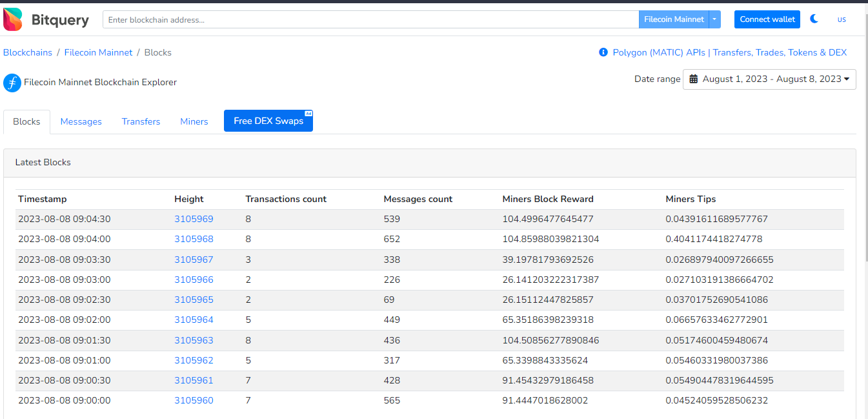Click the Miners Tips column header
This screenshot has height=419, width=868.
(x=691, y=199)
